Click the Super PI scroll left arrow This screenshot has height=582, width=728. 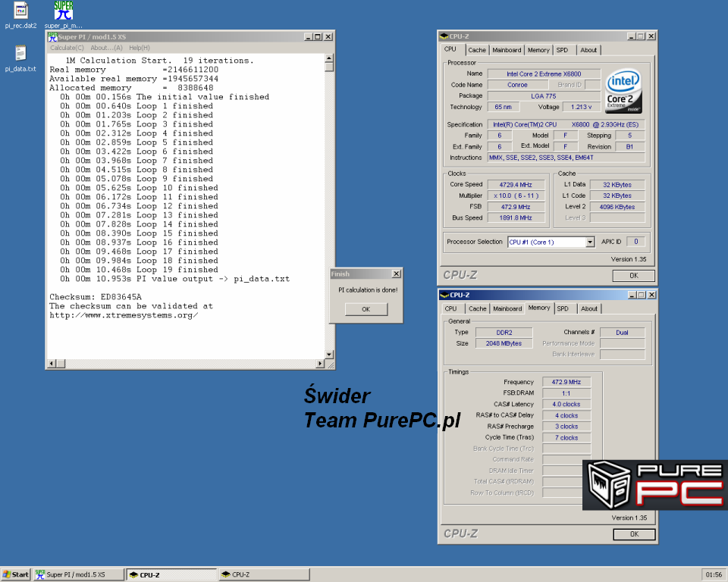coord(52,364)
